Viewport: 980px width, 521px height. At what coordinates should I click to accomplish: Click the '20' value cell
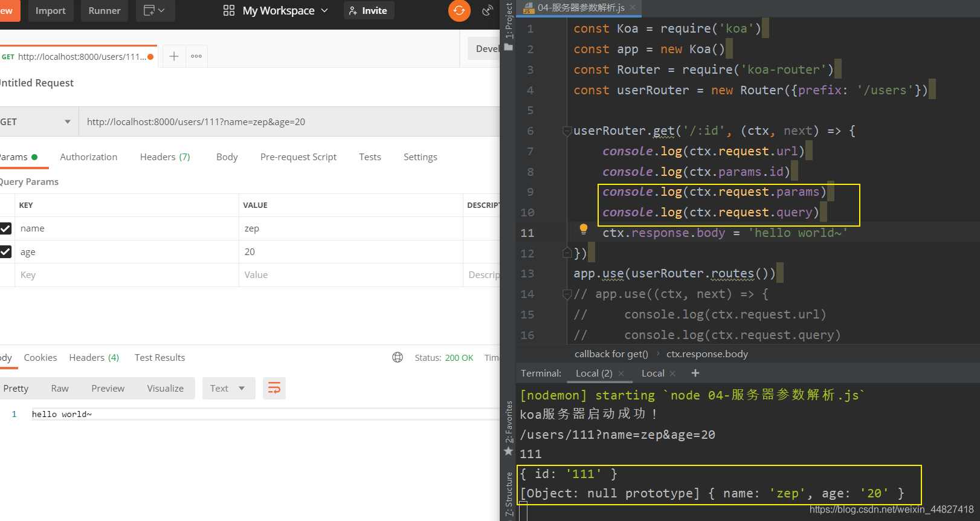pyautogui.click(x=350, y=251)
